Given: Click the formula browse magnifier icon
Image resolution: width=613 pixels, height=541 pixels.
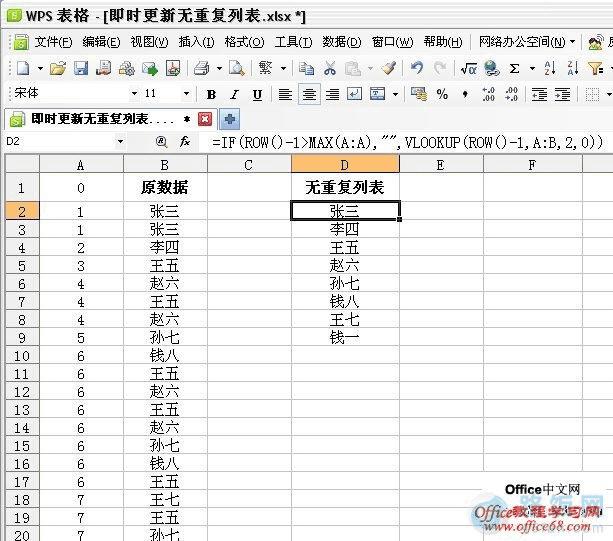Looking at the screenshot, I should (161, 142).
